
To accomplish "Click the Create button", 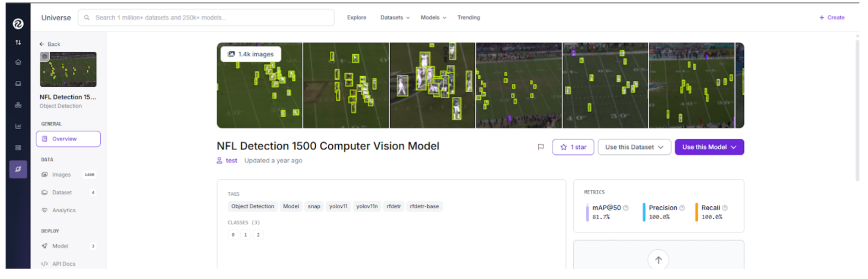I will click(832, 17).
